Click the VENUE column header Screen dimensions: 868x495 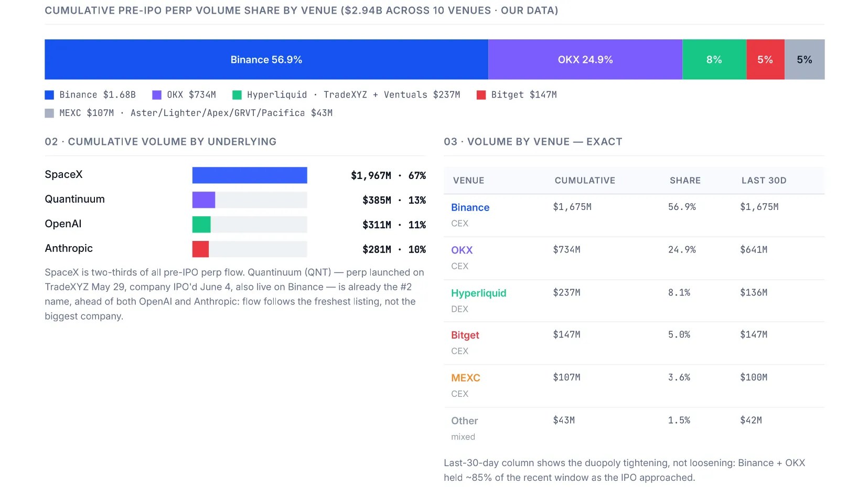[x=468, y=181]
